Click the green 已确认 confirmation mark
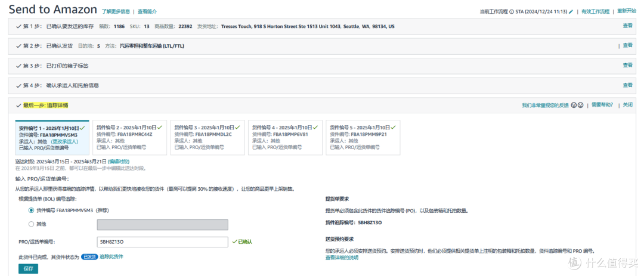The height and width of the screenshot is (276, 644). (x=242, y=242)
